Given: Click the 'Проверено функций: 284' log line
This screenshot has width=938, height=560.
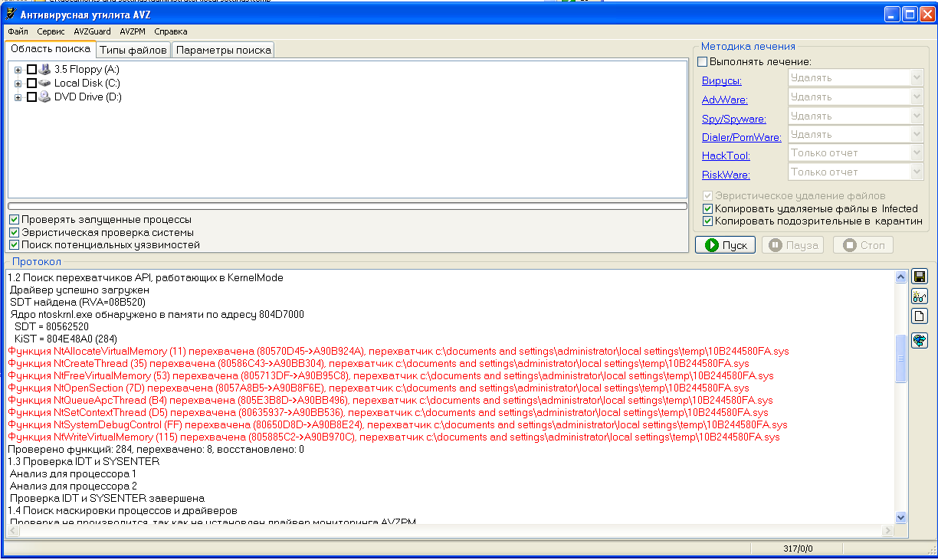Looking at the screenshot, I should tap(156, 449).
